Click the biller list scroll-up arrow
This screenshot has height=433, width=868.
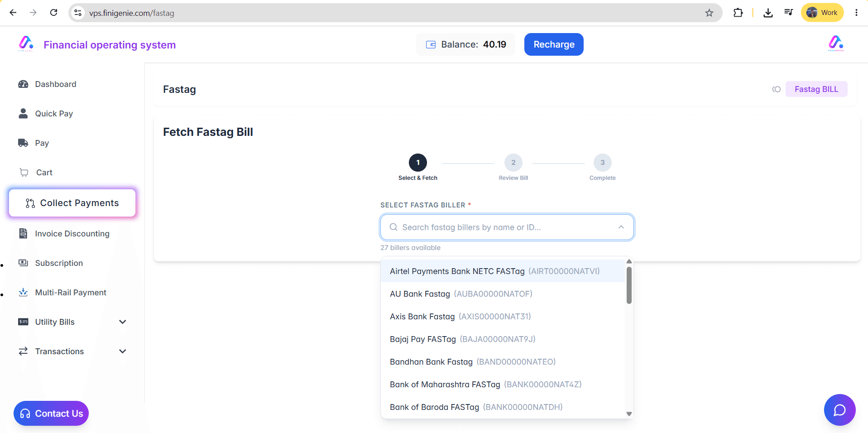(x=629, y=261)
